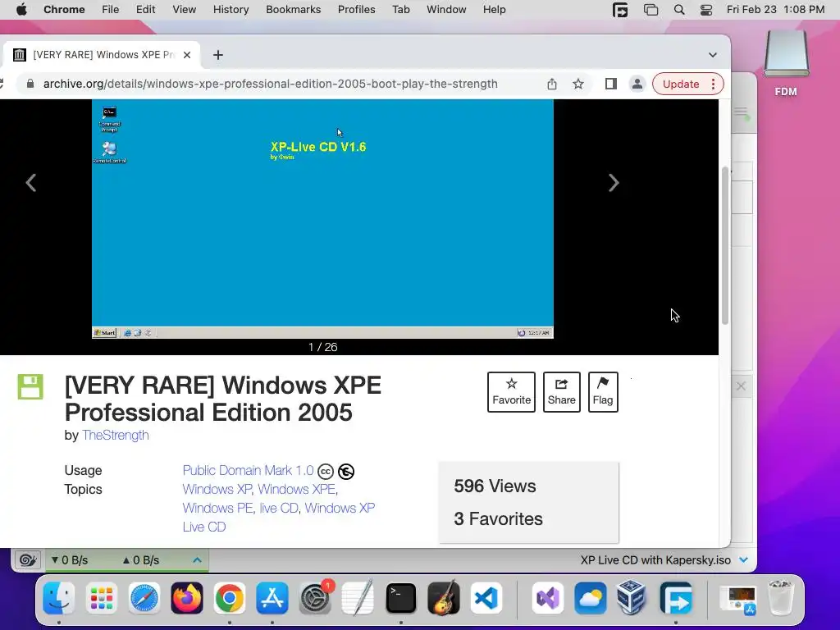Open the Apple menu

(21, 10)
